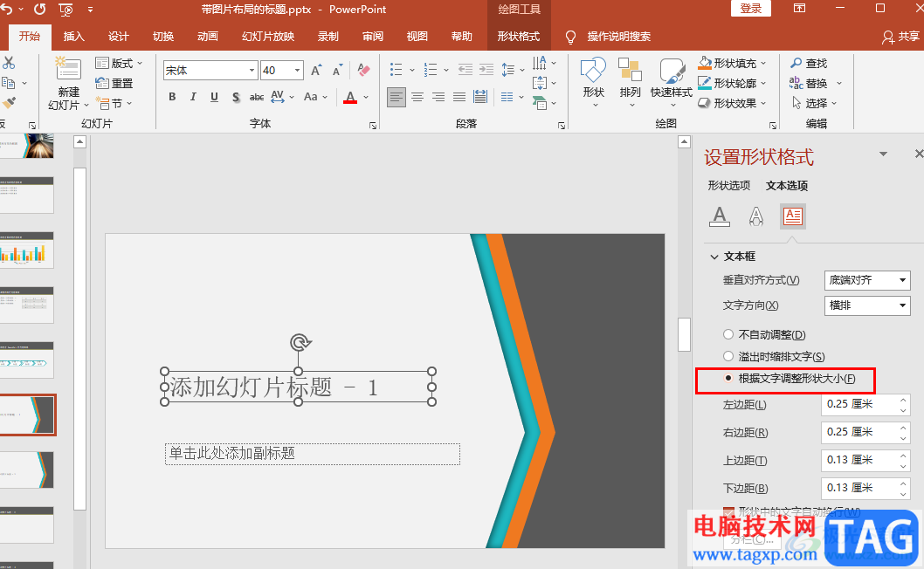Select 不自动调整 radio option
The width and height of the screenshot is (924, 569).
(x=728, y=334)
